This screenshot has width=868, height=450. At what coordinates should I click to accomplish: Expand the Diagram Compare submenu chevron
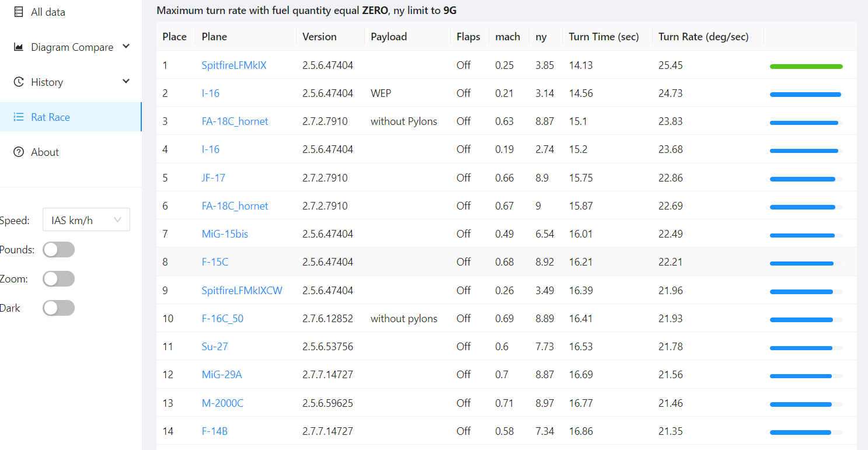click(126, 46)
